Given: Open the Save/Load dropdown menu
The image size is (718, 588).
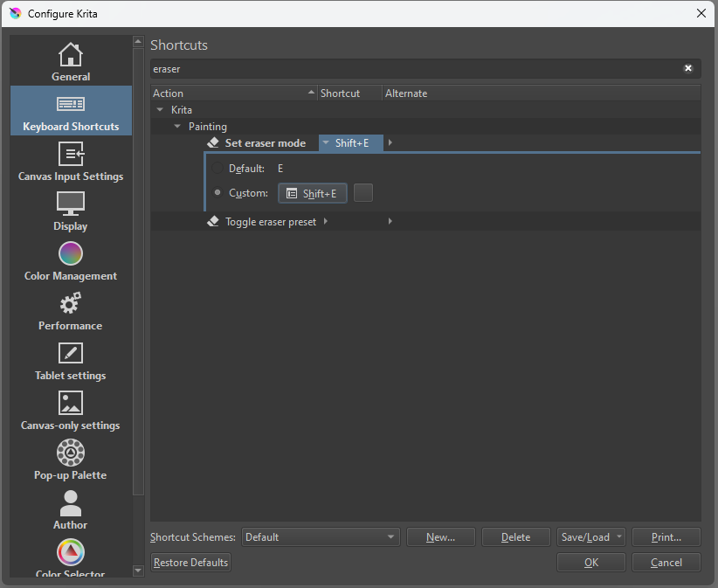Looking at the screenshot, I should click(x=590, y=537).
